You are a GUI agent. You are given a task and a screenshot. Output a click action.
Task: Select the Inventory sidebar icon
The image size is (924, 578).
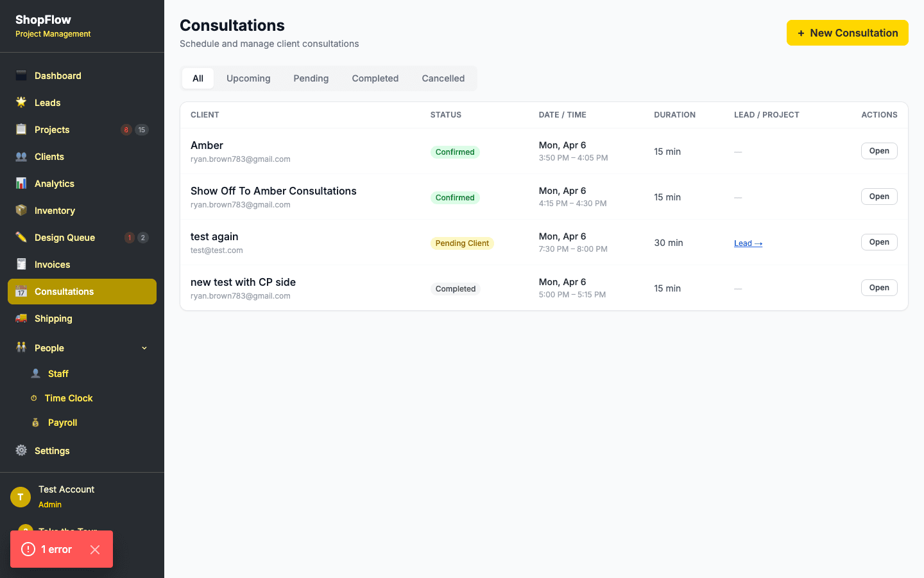coord(21,210)
